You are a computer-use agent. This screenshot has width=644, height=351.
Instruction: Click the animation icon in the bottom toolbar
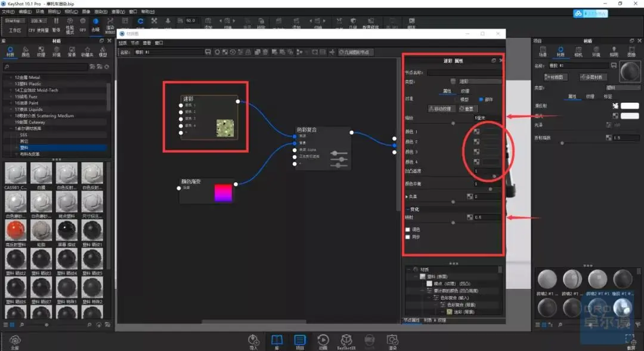(x=323, y=342)
